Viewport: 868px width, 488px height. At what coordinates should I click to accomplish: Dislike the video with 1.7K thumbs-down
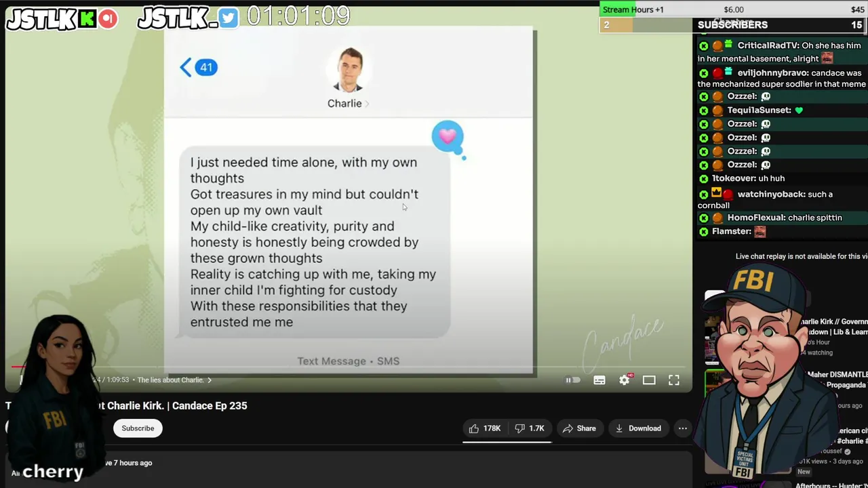point(530,428)
